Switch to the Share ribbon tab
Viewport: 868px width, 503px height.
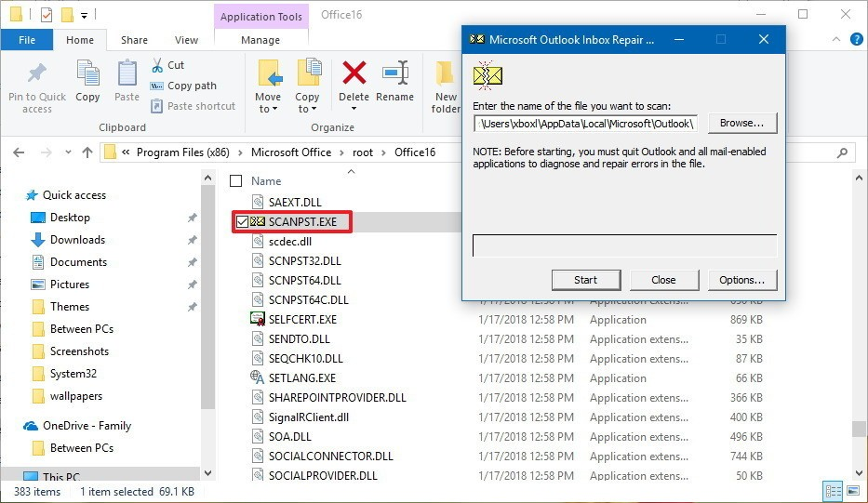[134, 40]
